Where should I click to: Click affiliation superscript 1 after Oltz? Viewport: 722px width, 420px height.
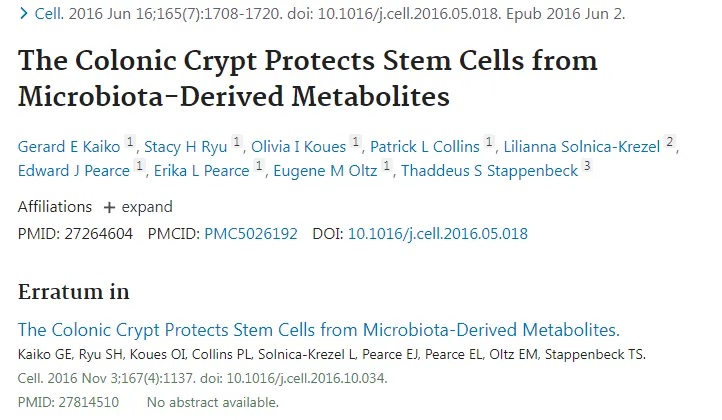click(x=387, y=165)
